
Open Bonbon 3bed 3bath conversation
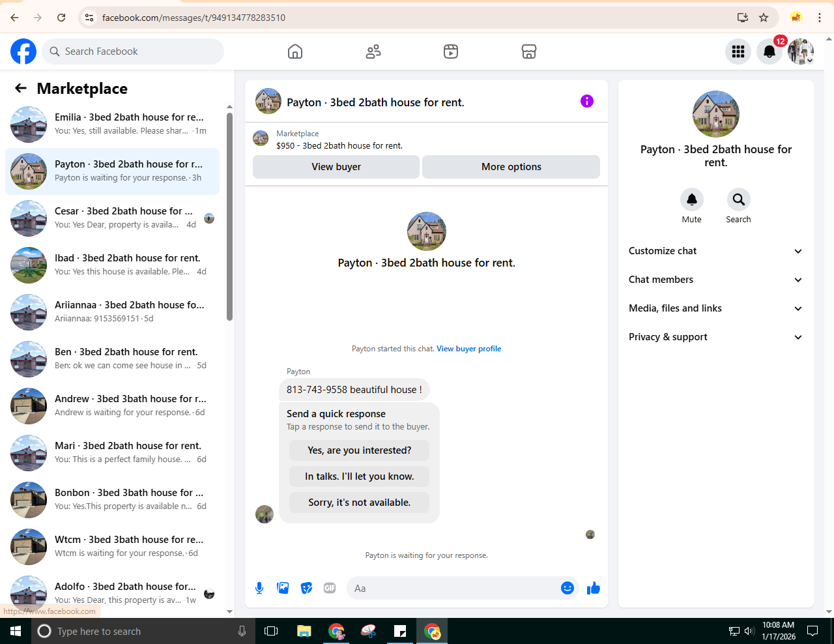[x=113, y=500]
